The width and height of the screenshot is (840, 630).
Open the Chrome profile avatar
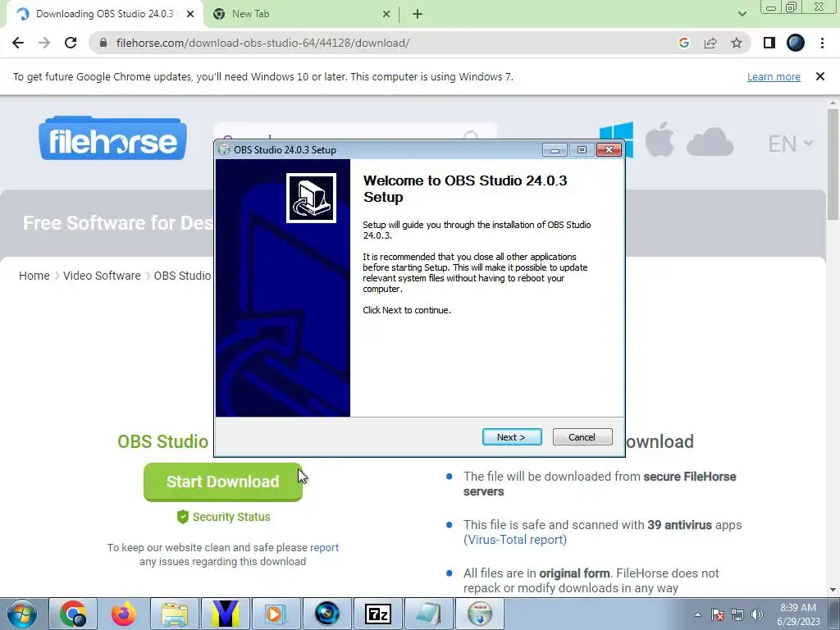(x=796, y=43)
